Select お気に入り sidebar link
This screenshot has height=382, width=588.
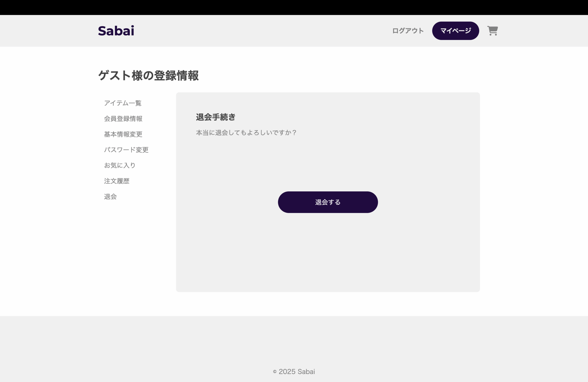point(120,165)
